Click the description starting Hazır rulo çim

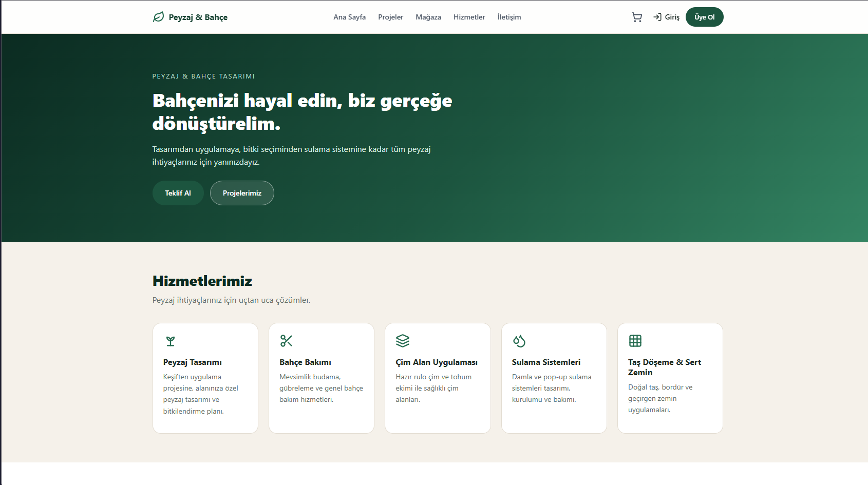tap(433, 388)
